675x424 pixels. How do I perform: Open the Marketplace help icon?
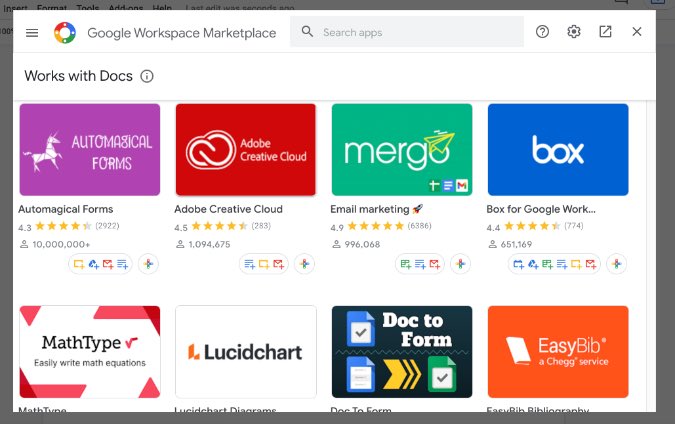(x=542, y=31)
